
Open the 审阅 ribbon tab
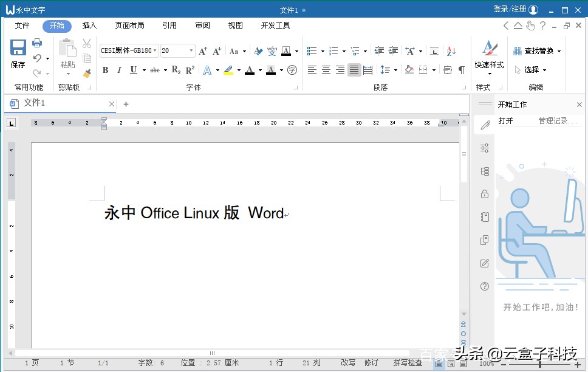pos(202,26)
